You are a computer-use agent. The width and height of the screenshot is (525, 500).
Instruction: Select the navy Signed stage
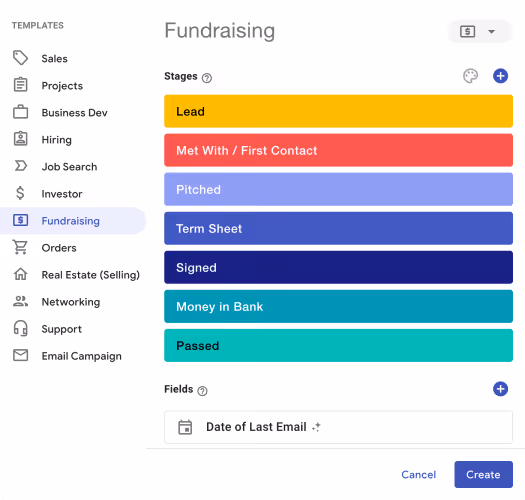tap(338, 267)
